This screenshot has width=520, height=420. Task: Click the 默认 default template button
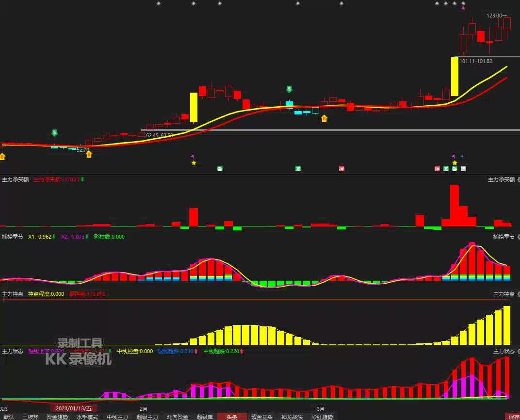pyautogui.click(x=8, y=417)
